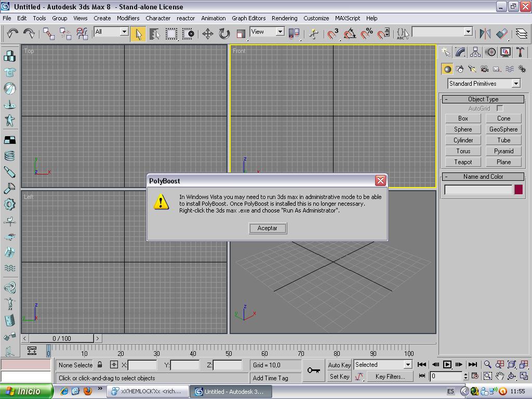The width and height of the screenshot is (532, 399).
Task: Click the Torus object button
Action: click(x=463, y=151)
